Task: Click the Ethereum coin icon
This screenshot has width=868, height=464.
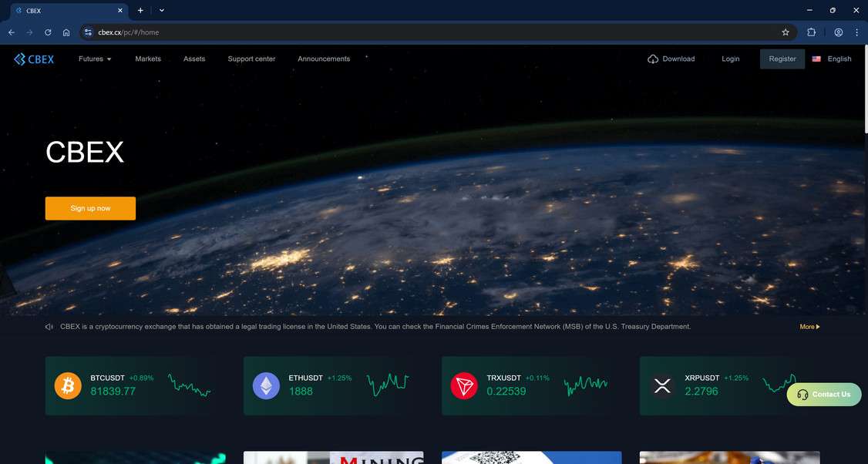Action: point(266,386)
